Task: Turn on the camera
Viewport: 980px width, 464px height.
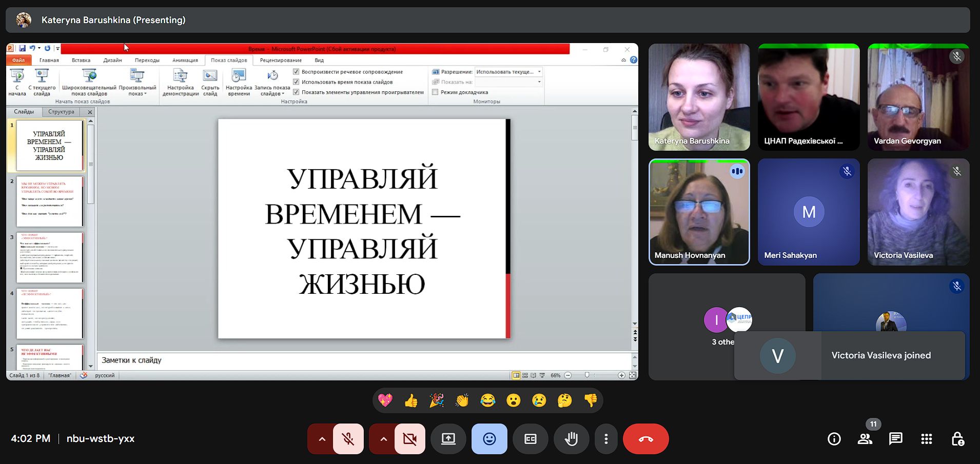Action: pos(409,439)
